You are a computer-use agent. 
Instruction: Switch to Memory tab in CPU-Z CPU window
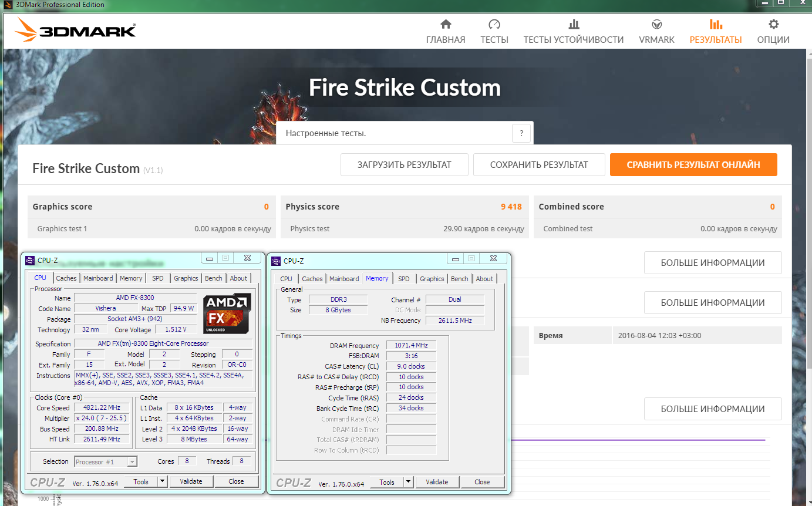pos(131,278)
